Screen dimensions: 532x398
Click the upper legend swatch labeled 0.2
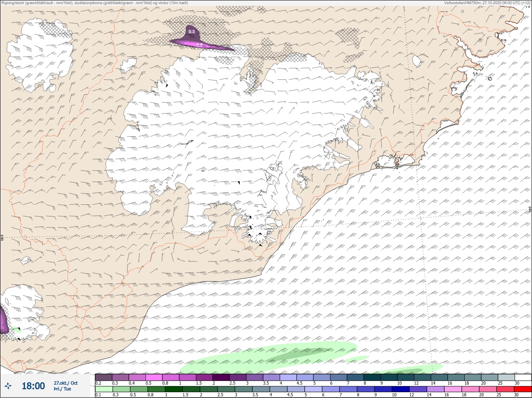point(103,377)
